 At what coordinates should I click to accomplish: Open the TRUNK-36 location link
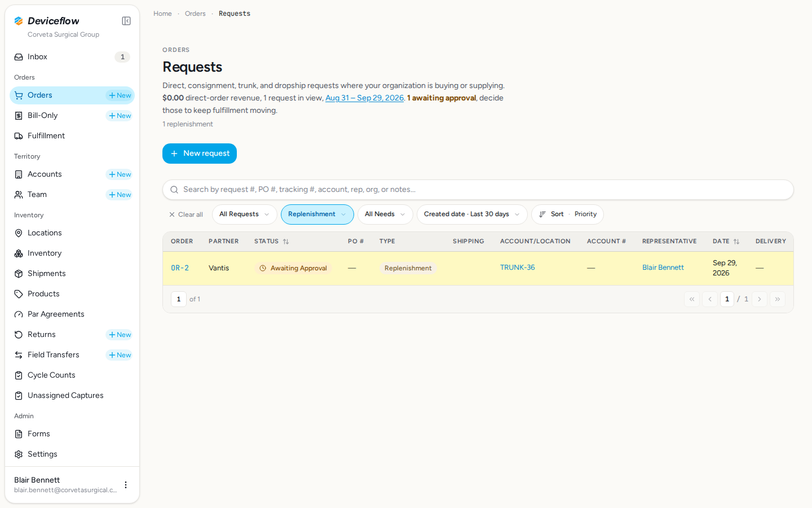[x=518, y=268]
